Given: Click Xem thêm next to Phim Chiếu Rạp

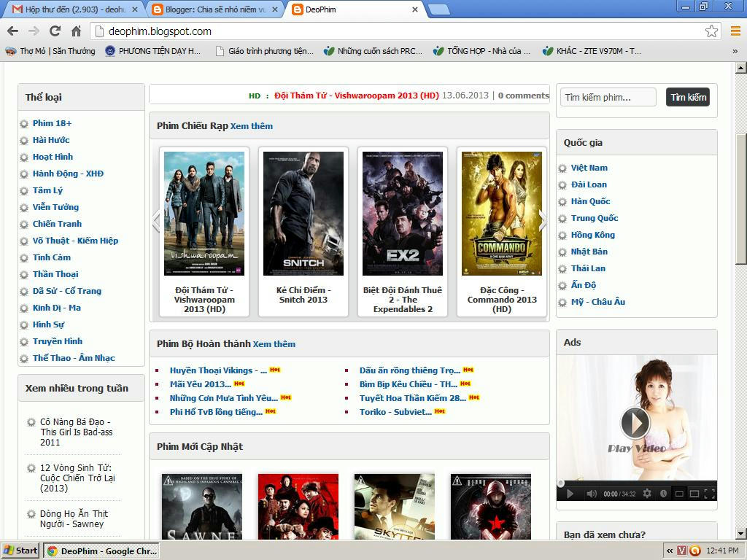Looking at the screenshot, I should [x=252, y=126].
